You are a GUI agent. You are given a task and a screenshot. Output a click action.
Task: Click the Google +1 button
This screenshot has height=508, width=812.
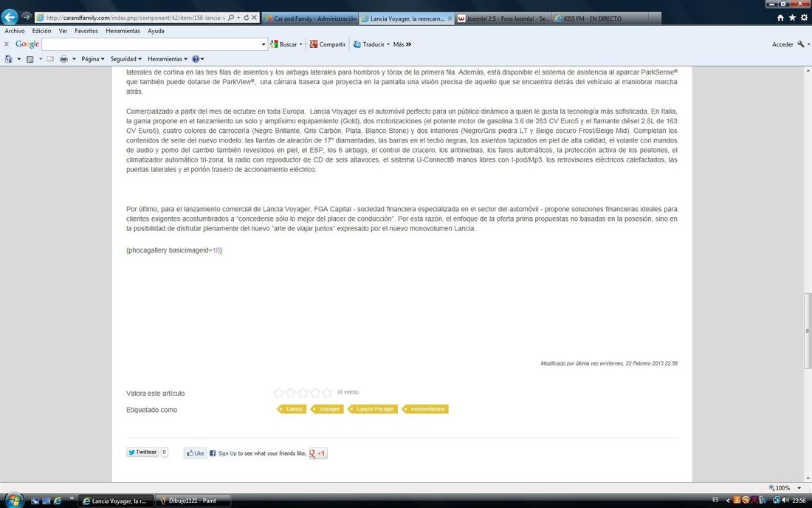pyautogui.click(x=318, y=453)
